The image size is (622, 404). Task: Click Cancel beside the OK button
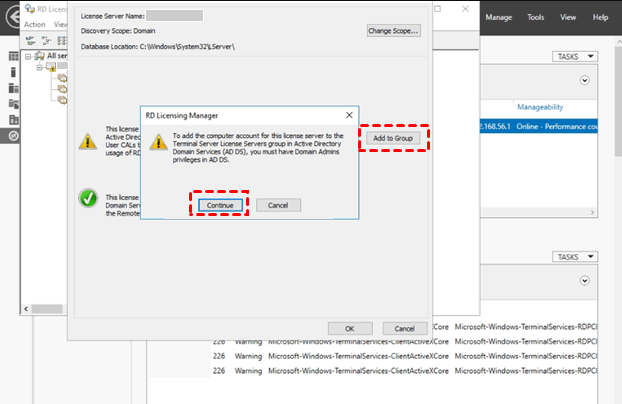coord(405,329)
